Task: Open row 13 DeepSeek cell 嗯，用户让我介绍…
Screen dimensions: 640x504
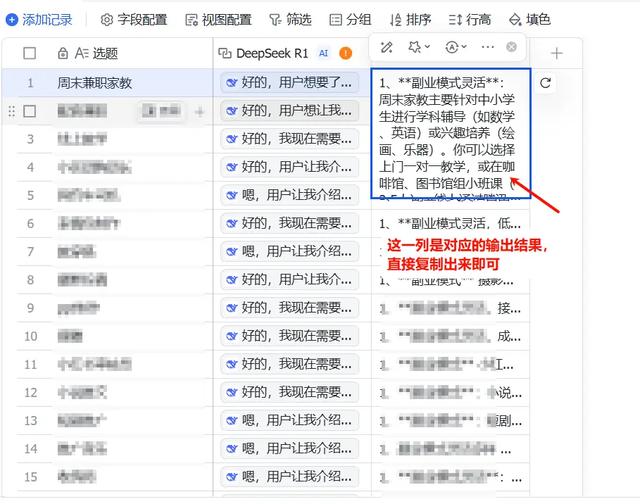Action: click(290, 421)
